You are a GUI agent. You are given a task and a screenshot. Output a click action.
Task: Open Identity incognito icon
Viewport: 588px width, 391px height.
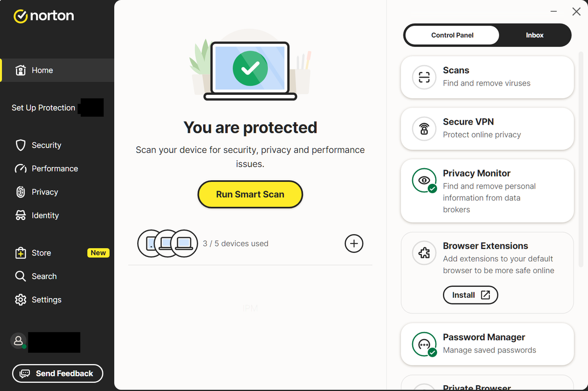[x=21, y=216]
